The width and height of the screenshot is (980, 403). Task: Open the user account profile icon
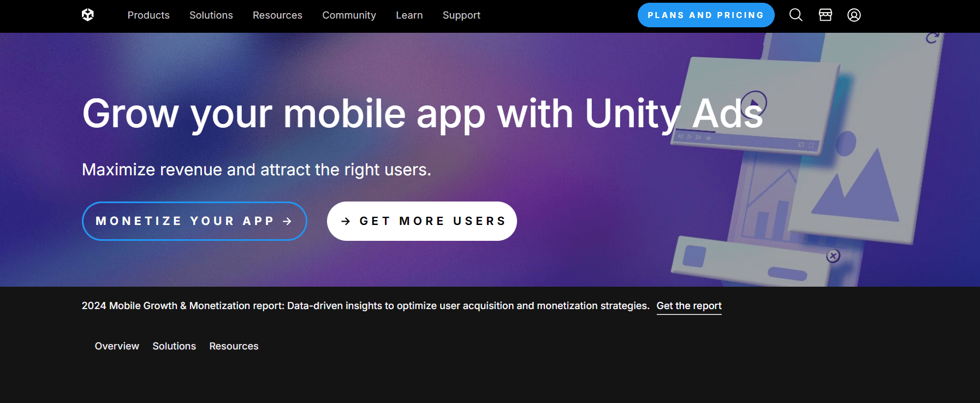pyautogui.click(x=854, y=15)
